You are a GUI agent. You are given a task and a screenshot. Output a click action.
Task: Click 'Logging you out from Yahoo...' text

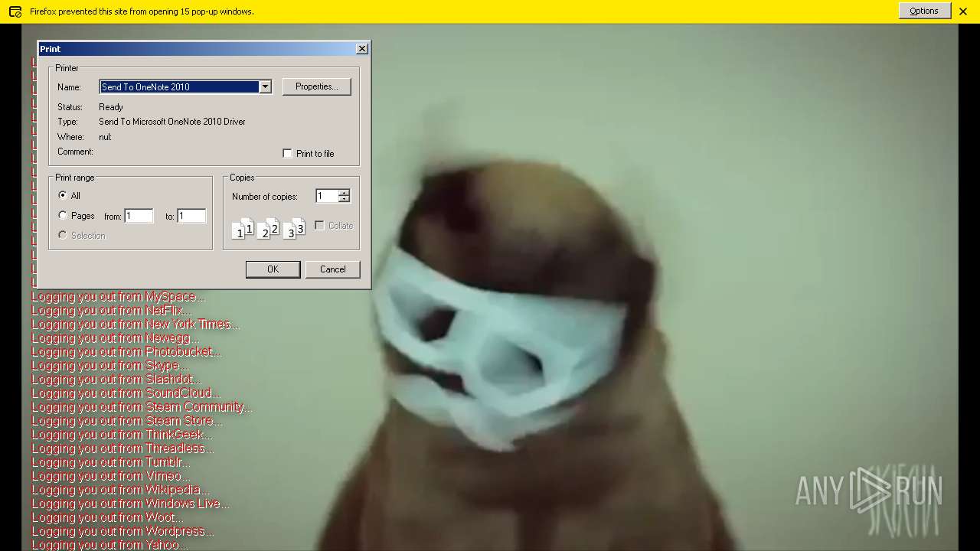(x=110, y=545)
